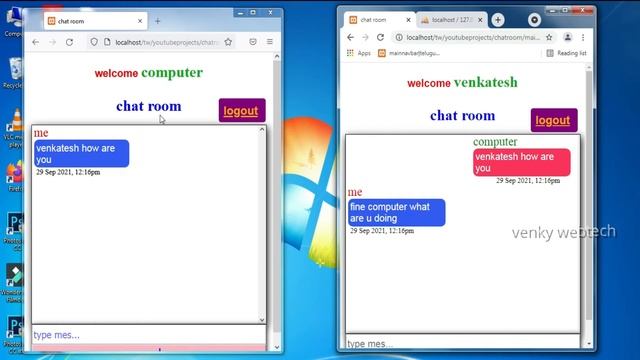Click 'fine computer what are u doing' bubble

[x=396, y=212]
